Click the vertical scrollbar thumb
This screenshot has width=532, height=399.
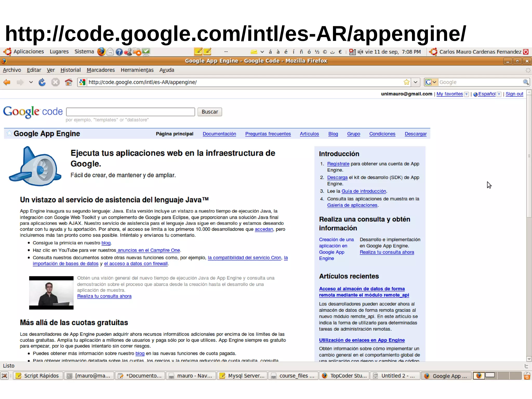pos(529,156)
